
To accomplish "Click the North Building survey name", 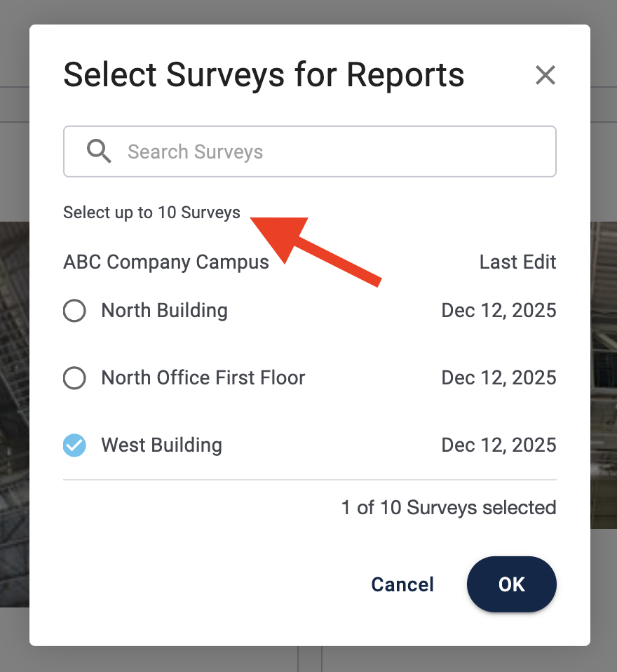I will click(164, 311).
